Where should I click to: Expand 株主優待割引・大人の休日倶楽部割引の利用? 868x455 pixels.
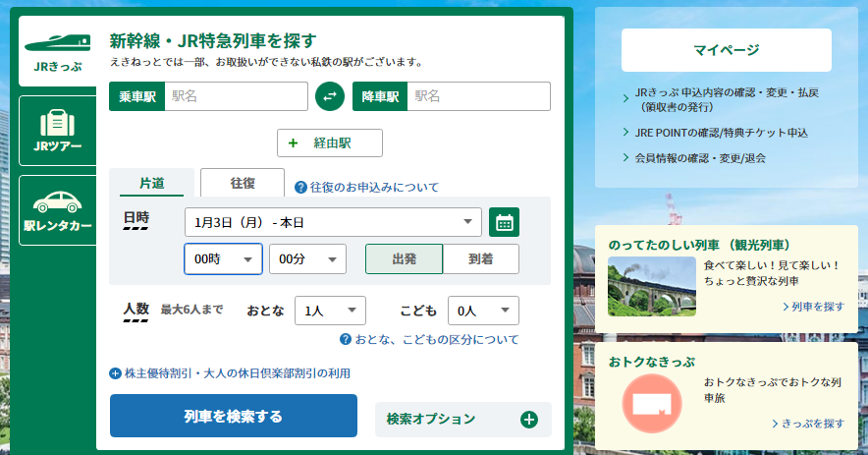238,373
